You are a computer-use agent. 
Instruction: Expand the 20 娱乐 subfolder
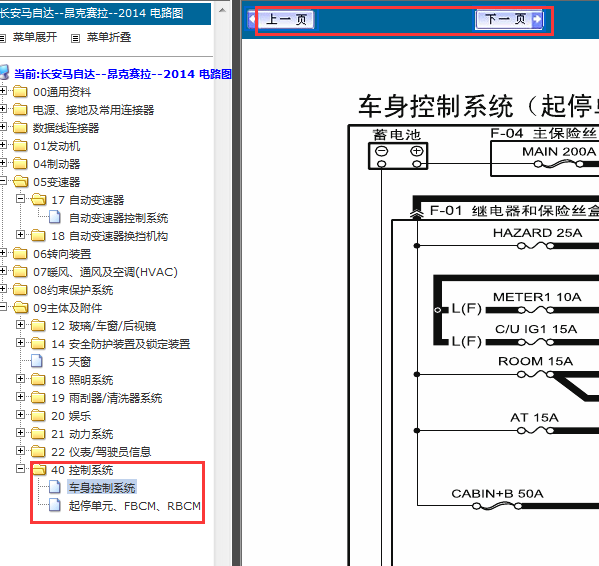(21, 414)
